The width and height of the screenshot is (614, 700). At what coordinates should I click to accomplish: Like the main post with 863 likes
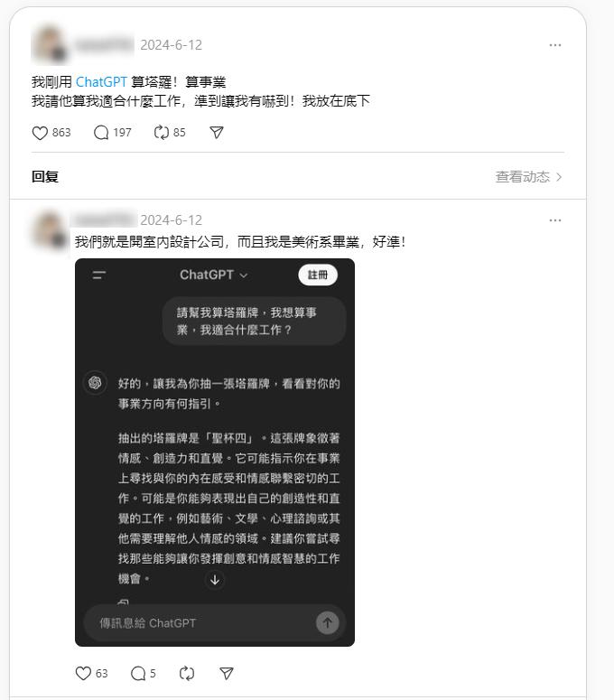40,133
